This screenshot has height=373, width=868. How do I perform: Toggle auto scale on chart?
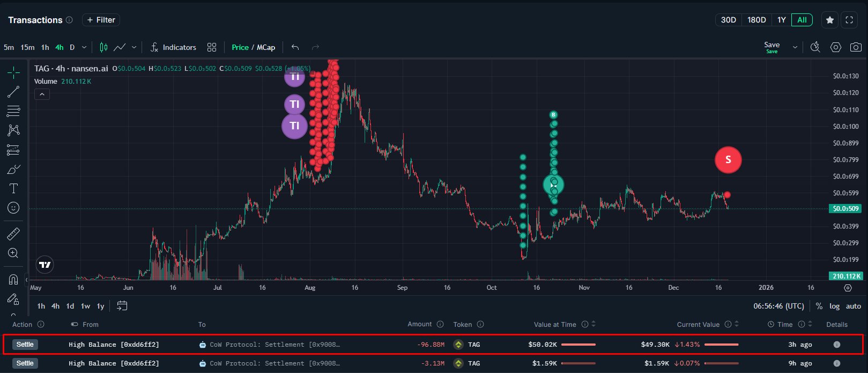coord(853,306)
